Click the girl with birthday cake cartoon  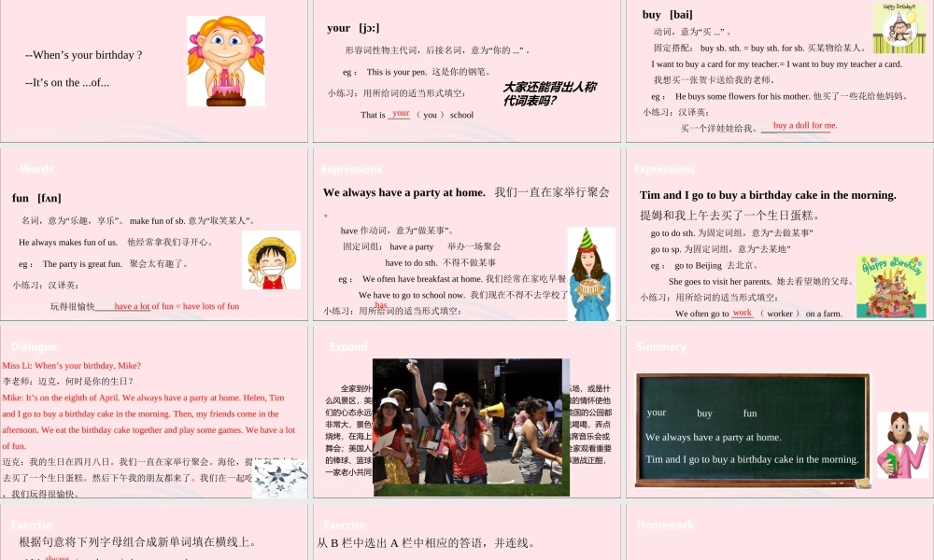pyautogui.click(x=226, y=61)
